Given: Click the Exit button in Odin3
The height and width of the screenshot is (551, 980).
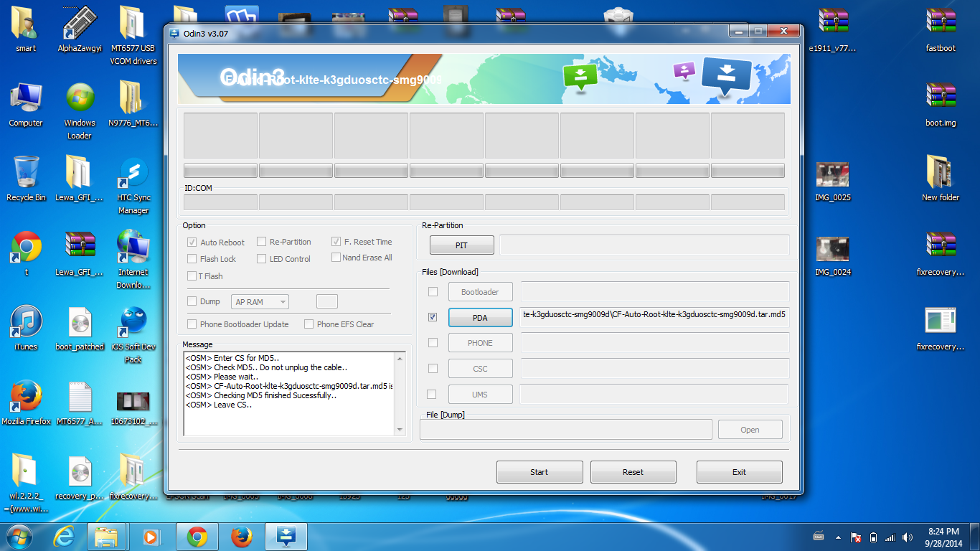Looking at the screenshot, I should coord(739,472).
